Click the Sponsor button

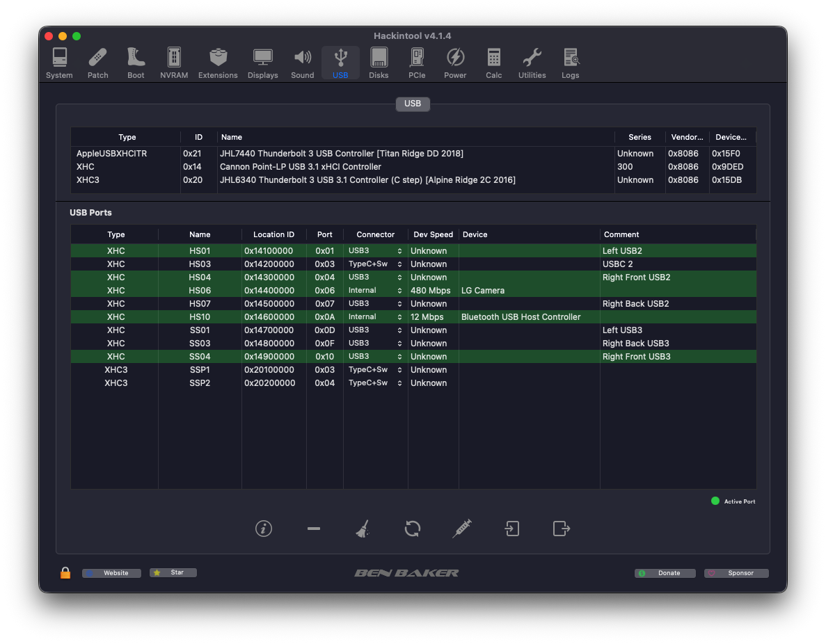(736, 573)
